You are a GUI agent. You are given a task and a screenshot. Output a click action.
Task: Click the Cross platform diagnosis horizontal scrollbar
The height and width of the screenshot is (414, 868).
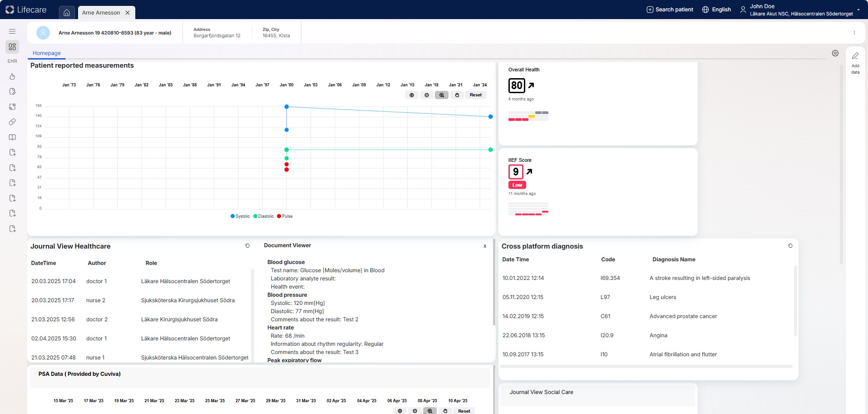point(646,366)
